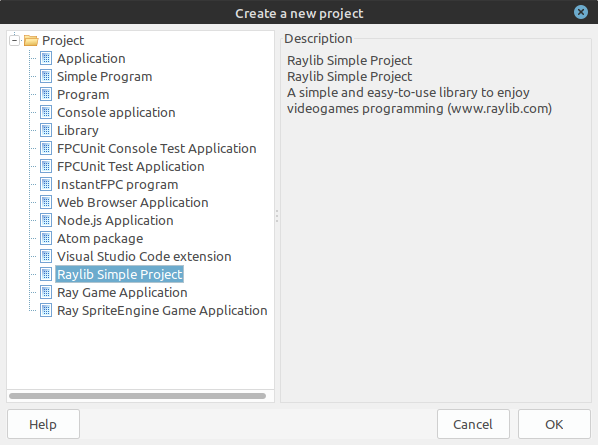Viewport: 598px width, 445px height.
Task: Confirm with the OK button
Action: click(554, 424)
